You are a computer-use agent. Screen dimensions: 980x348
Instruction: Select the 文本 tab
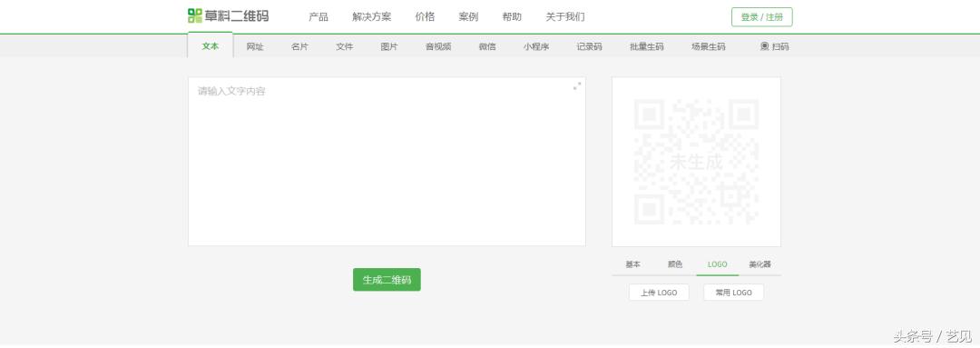click(210, 45)
